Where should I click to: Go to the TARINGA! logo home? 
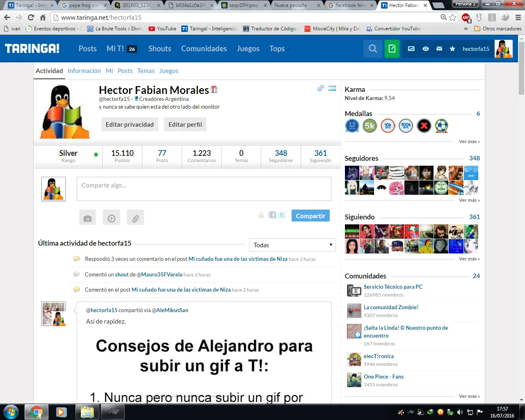32,48
